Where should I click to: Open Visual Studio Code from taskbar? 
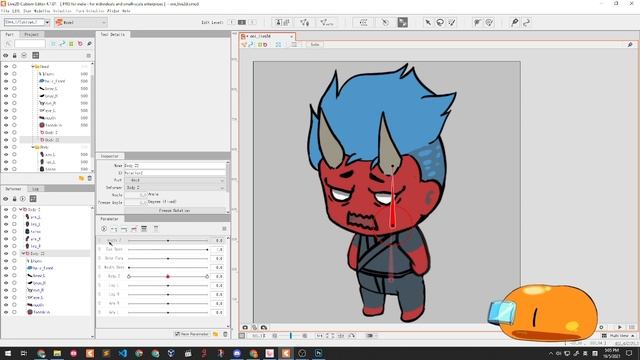point(122,353)
